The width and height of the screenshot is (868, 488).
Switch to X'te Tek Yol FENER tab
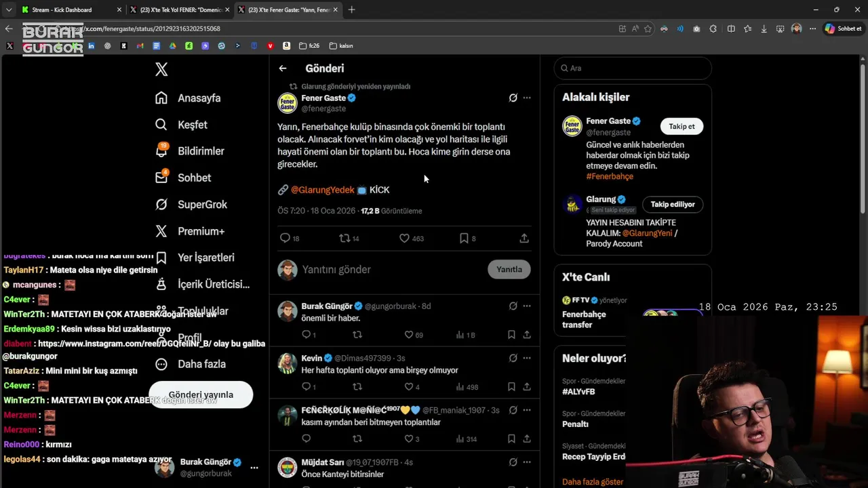coord(180,9)
